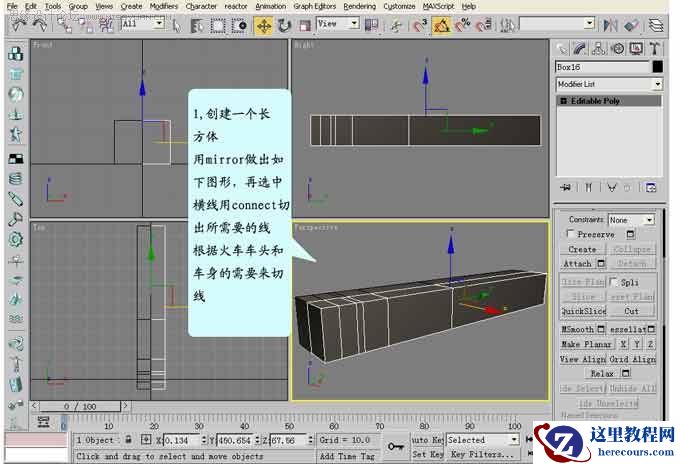Click the Cut button

click(631, 311)
